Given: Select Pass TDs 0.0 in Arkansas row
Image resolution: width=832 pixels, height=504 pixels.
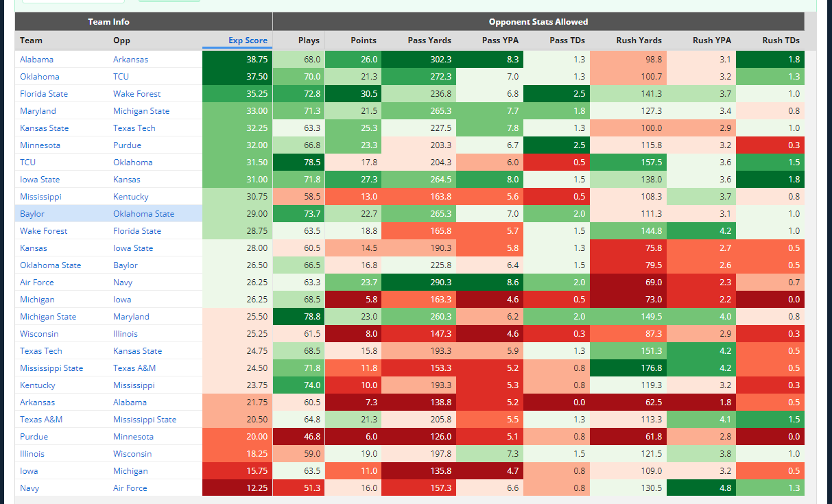Looking at the screenshot, I should 556,403.
